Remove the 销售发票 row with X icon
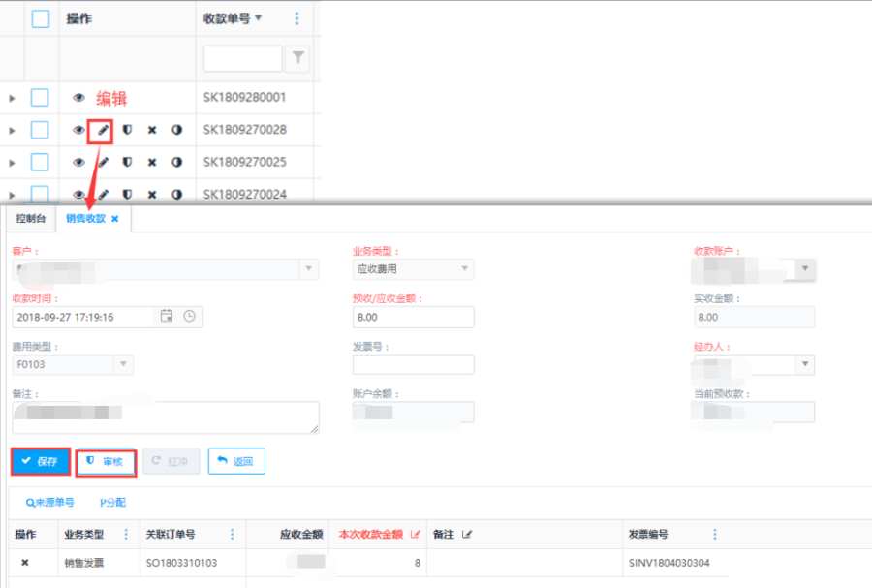Screen dimensions: 872x588 tap(25, 562)
